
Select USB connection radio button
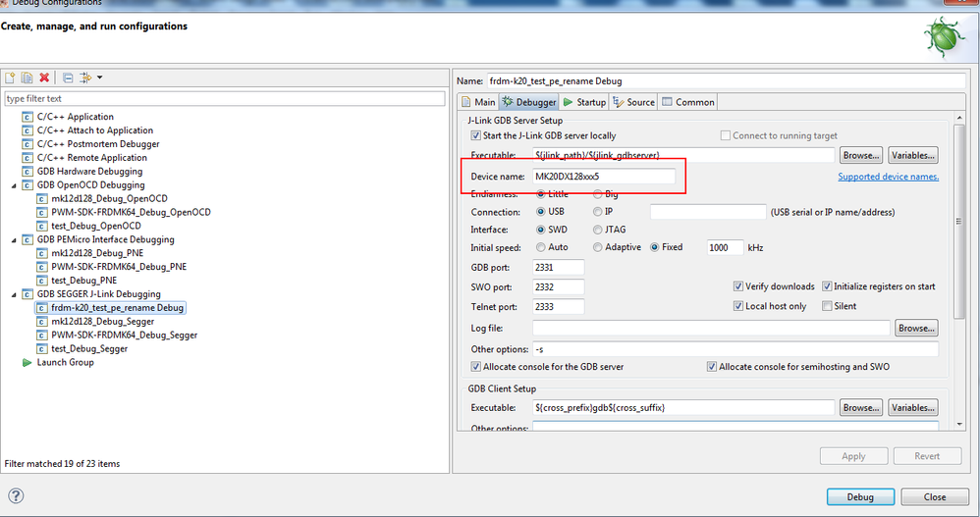(x=541, y=212)
